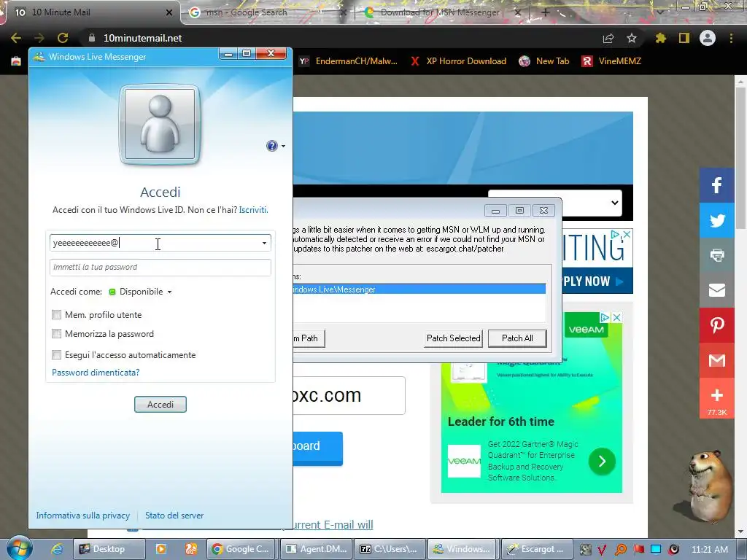Screen dimensions: 747x560
Task: Click Chrome's back arrow
Action: point(16,38)
